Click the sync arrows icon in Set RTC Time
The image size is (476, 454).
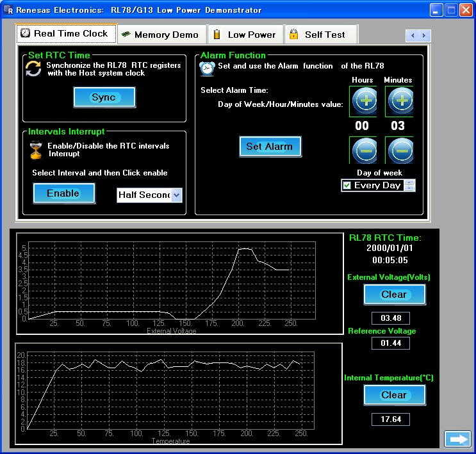(33, 69)
